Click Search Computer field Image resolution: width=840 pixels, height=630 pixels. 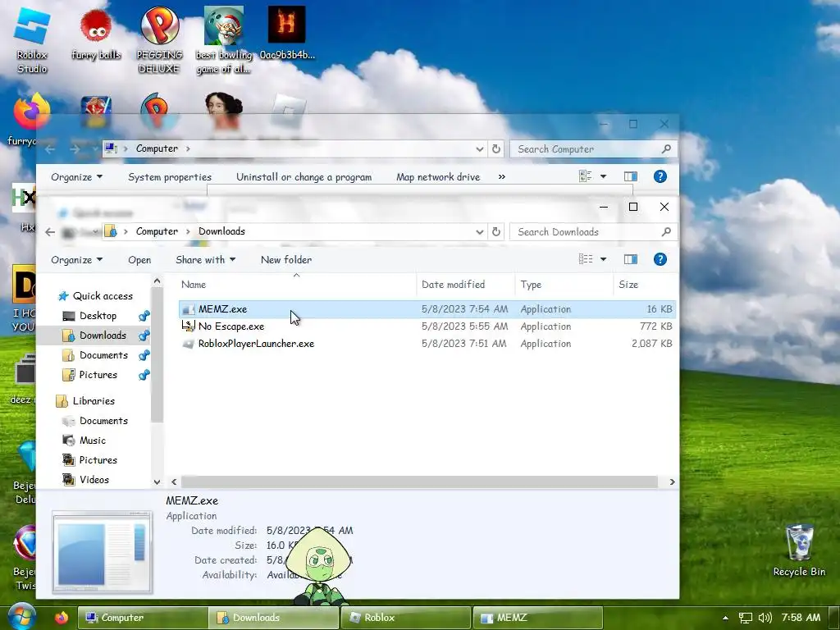[594, 149]
